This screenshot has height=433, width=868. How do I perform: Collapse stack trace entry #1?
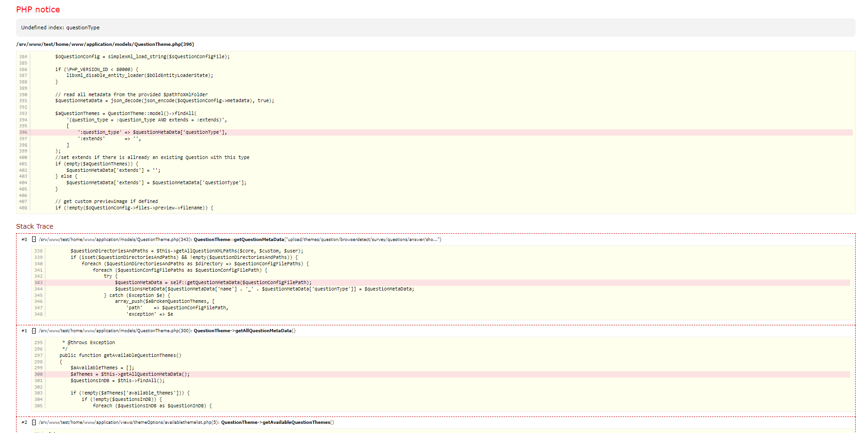(34, 331)
